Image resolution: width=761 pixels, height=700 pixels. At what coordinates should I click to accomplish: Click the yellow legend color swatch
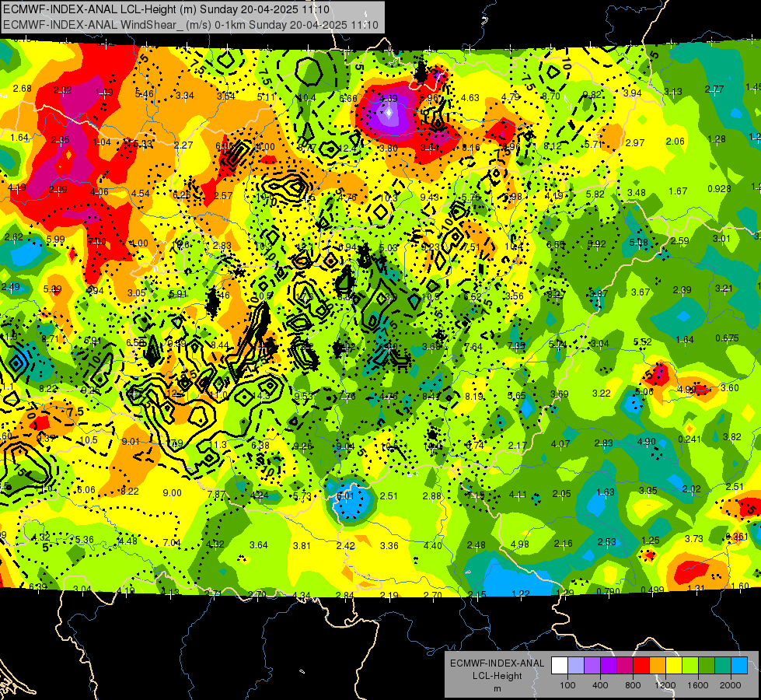click(x=674, y=666)
